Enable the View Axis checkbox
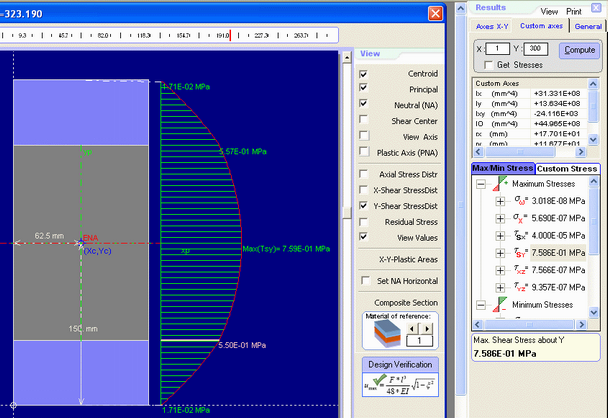 (x=364, y=135)
